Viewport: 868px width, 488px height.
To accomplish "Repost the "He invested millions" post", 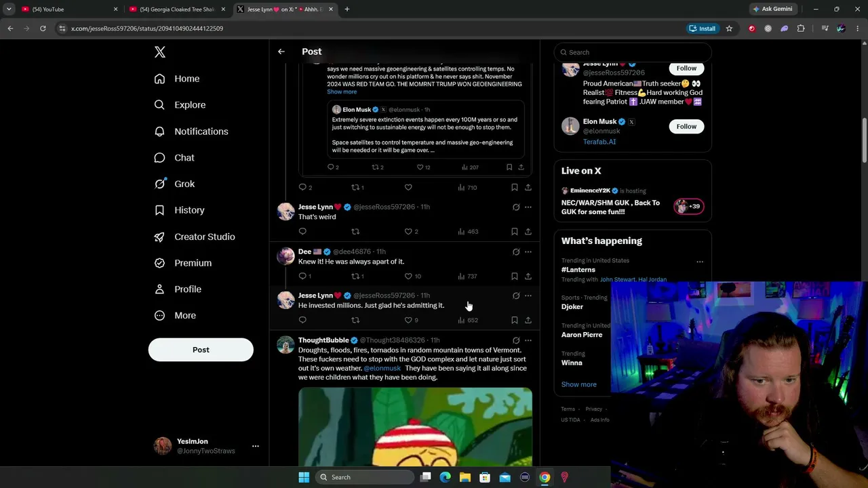I will (355, 321).
